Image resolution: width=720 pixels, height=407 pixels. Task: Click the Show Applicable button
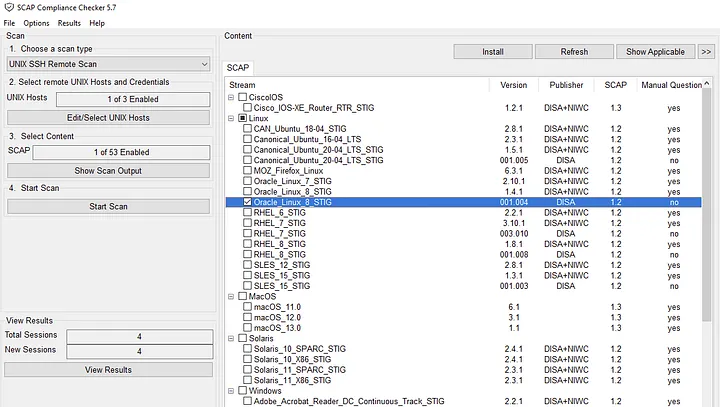click(x=655, y=52)
